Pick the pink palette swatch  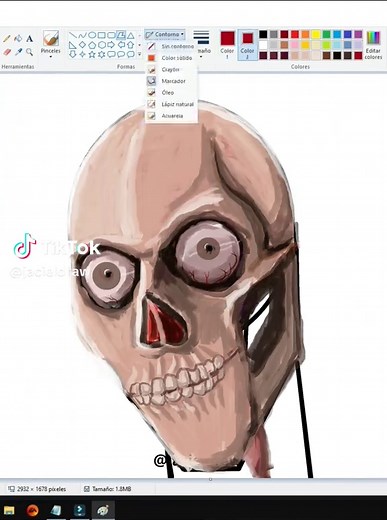pyautogui.click(x=295, y=45)
